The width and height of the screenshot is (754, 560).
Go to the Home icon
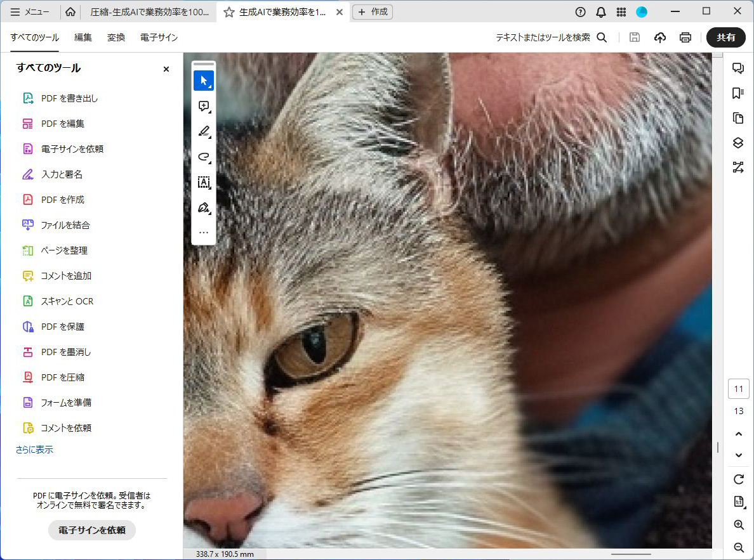point(70,12)
